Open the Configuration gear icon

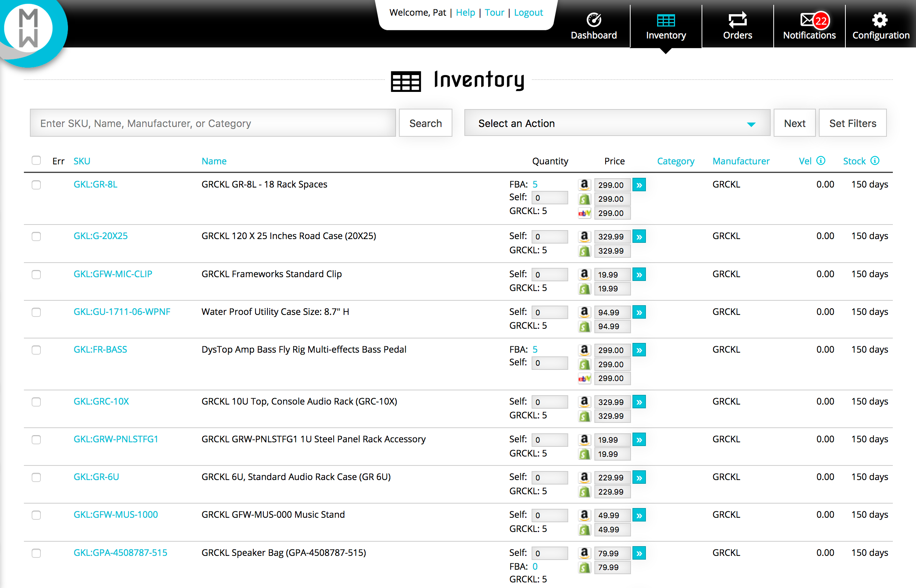pyautogui.click(x=880, y=20)
